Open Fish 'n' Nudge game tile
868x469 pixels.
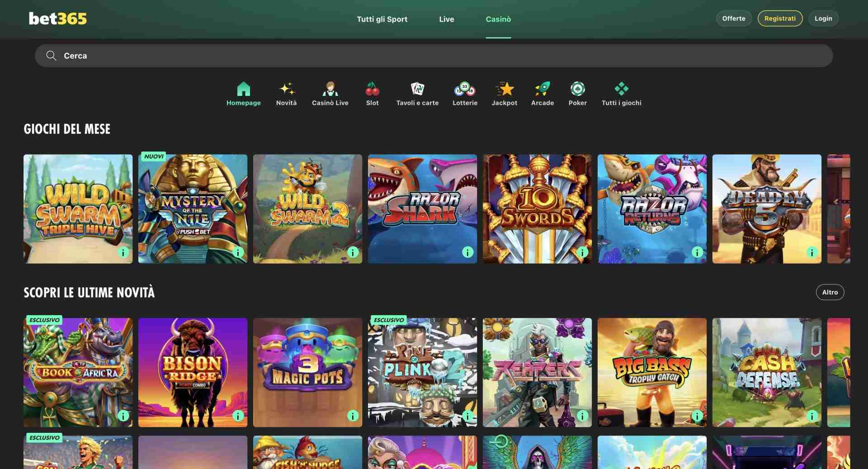308,452
